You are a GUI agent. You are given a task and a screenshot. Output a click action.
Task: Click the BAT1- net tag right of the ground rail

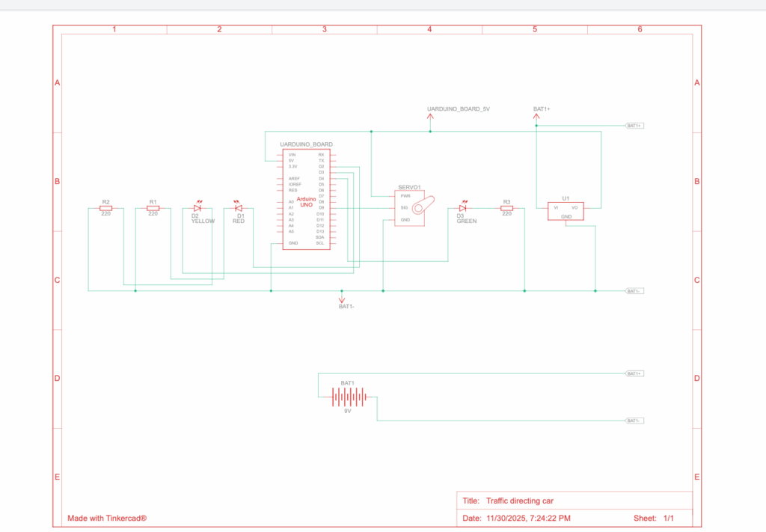(x=634, y=290)
